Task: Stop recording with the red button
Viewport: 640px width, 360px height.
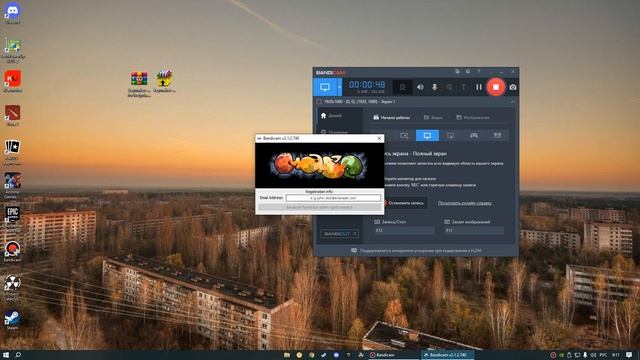Action: (496, 87)
